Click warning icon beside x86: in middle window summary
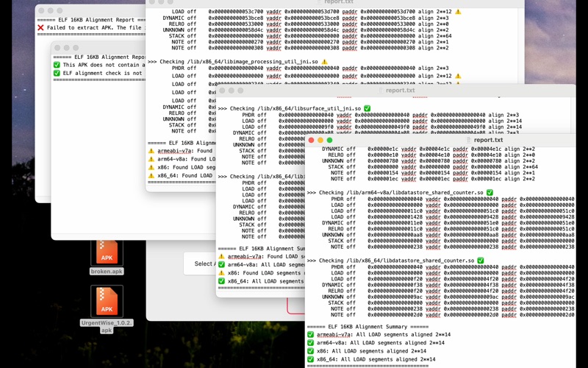This screenshot has height=368, width=588. click(x=222, y=273)
